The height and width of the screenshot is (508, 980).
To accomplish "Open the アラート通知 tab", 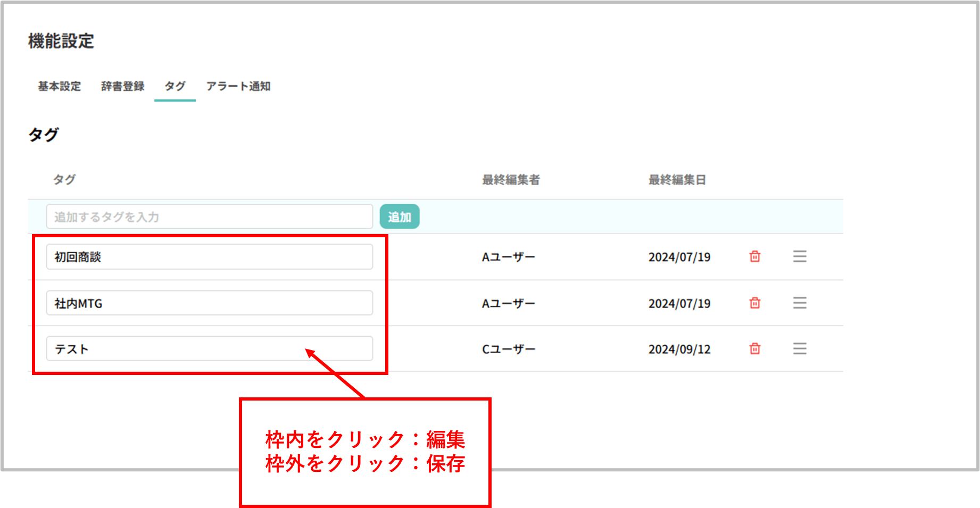I will pyautogui.click(x=238, y=86).
